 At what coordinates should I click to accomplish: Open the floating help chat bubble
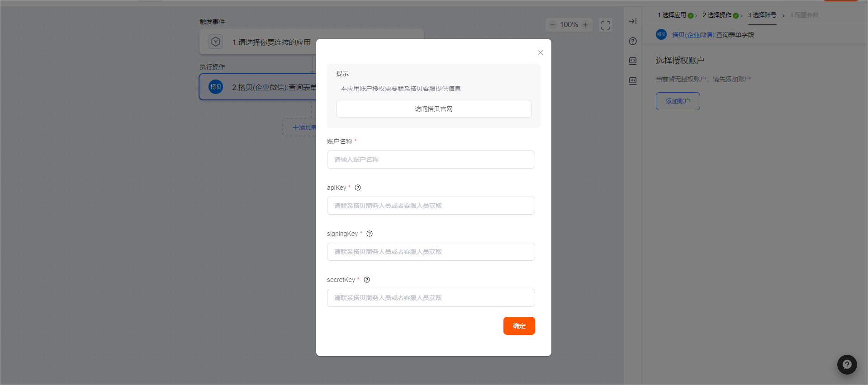click(847, 364)
